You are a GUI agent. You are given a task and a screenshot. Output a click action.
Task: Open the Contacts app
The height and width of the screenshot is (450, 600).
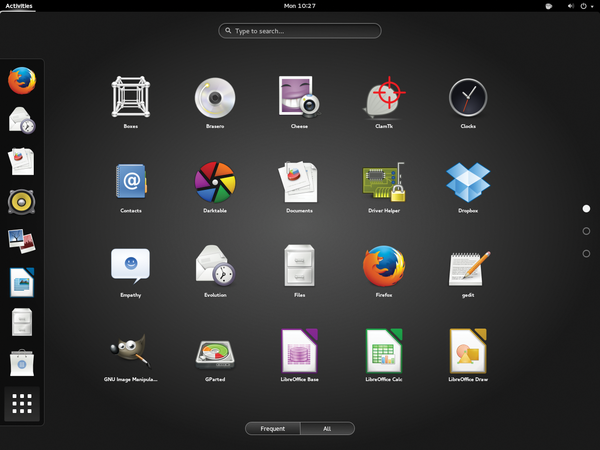pyautogui.click(x=131, y=181)
